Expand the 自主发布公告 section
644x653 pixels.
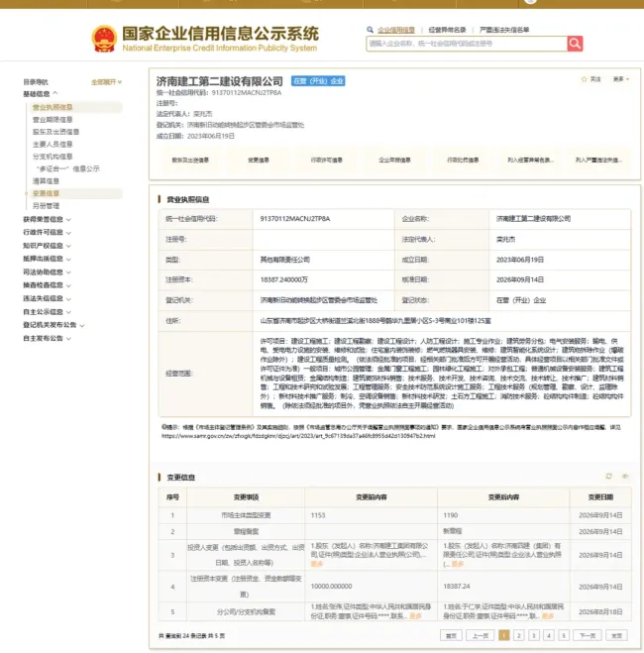47,338
